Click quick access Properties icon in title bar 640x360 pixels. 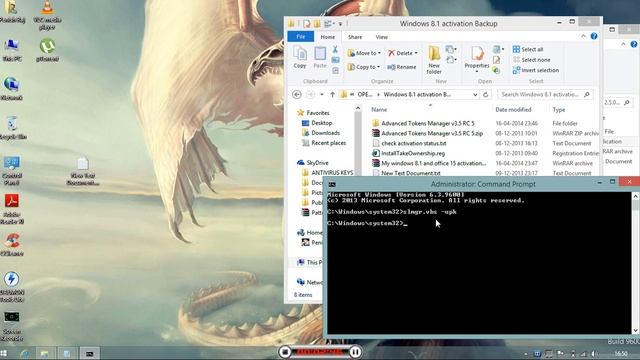coord(307,24)
